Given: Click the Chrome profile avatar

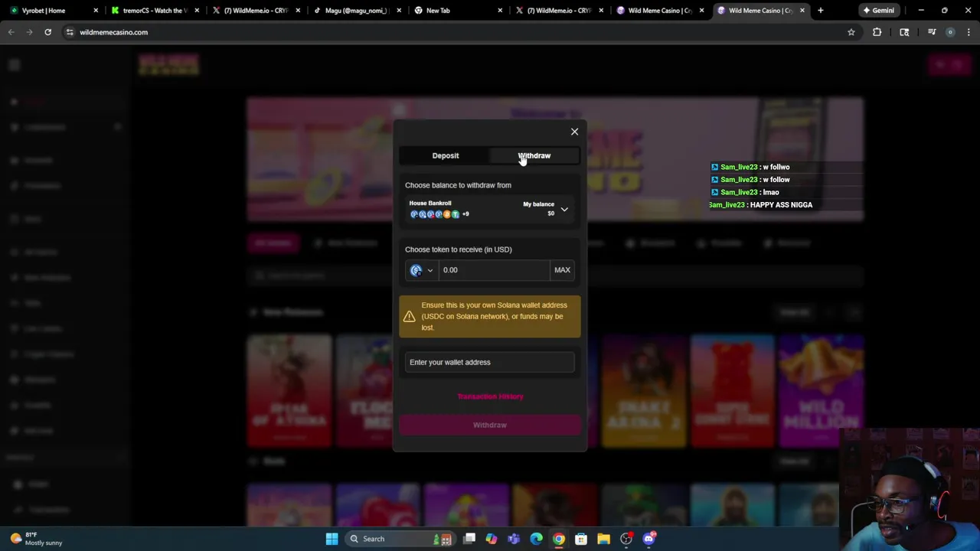Looking at the screenshot, I should point(950,32).
